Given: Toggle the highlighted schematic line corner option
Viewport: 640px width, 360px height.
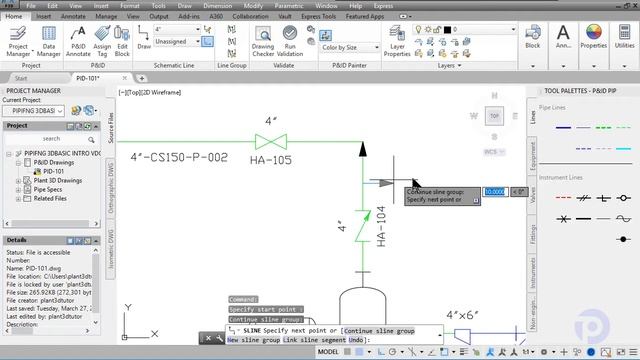Looking at the screenshot, I should 207,42.
